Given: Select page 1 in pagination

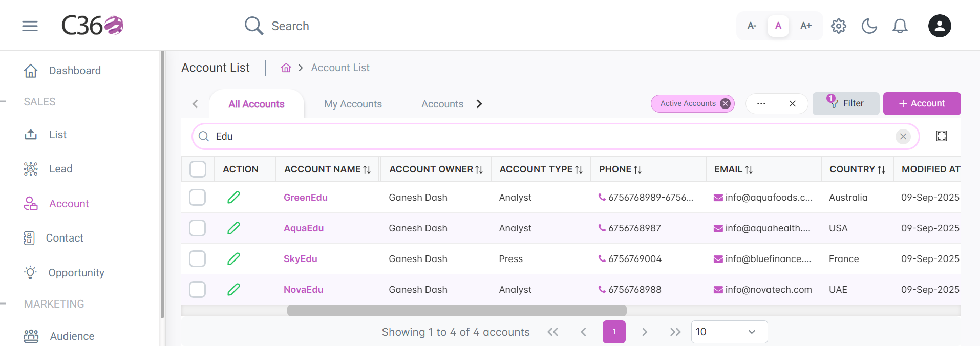Looking at the screenshot, I should point(614,332).
